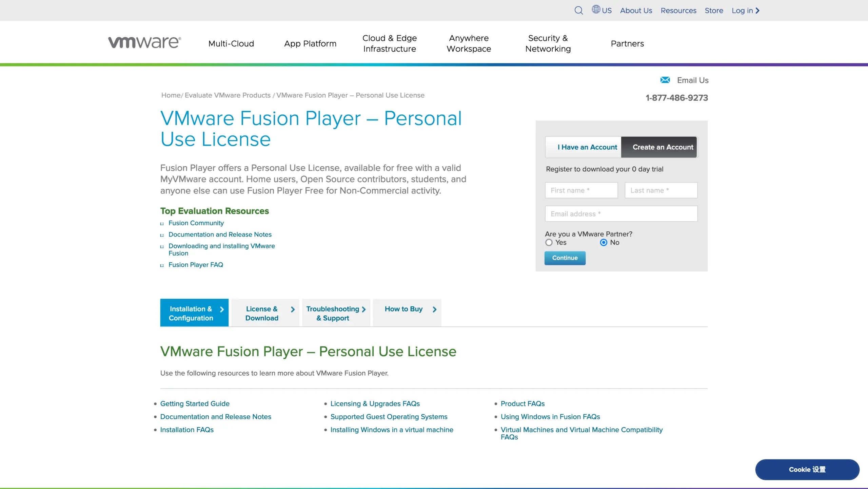Select the License & Download tab label
868x489 pixels.
pyautogui.click(x=262, y=314)
